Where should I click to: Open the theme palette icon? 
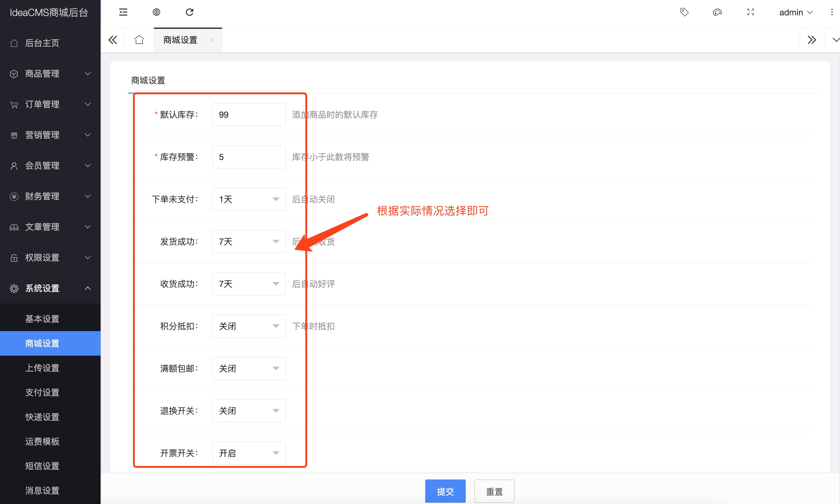[x=717, y=12]
